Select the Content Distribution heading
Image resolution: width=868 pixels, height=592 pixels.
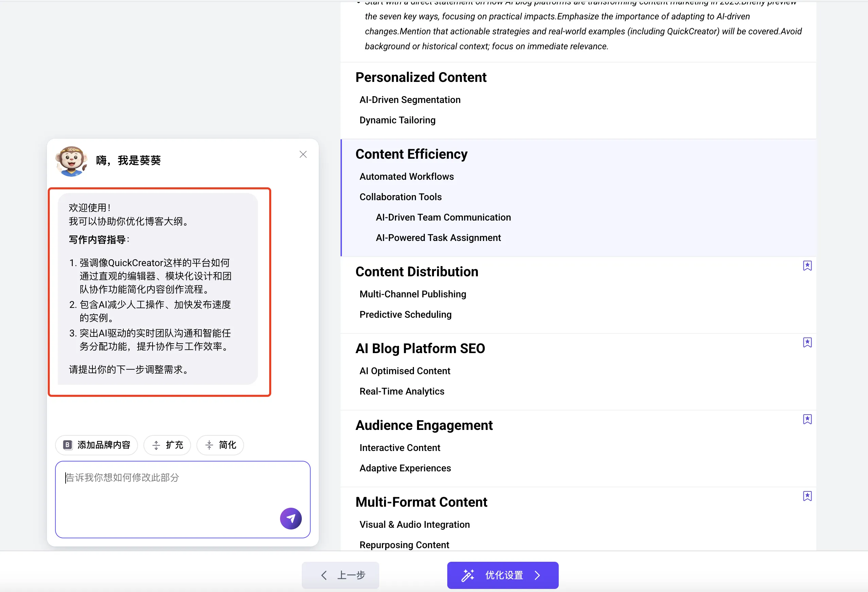click(417, 272)
